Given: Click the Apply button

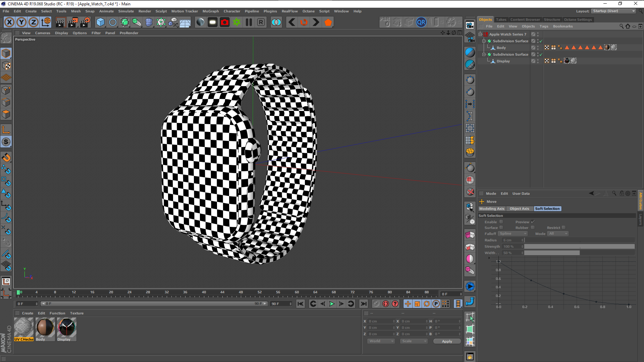Looking at the screenshot, I should pos(447,341).
